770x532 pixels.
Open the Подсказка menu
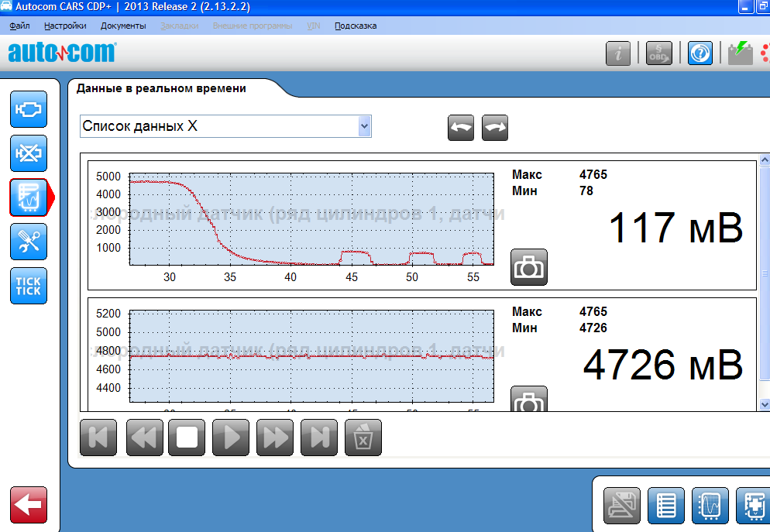356,26
